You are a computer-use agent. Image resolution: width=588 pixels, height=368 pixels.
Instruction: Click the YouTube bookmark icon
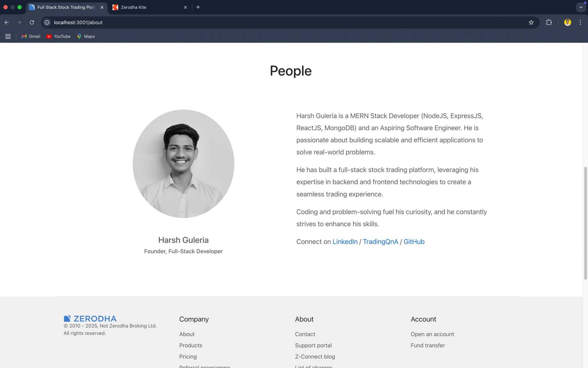pos(49,36)
